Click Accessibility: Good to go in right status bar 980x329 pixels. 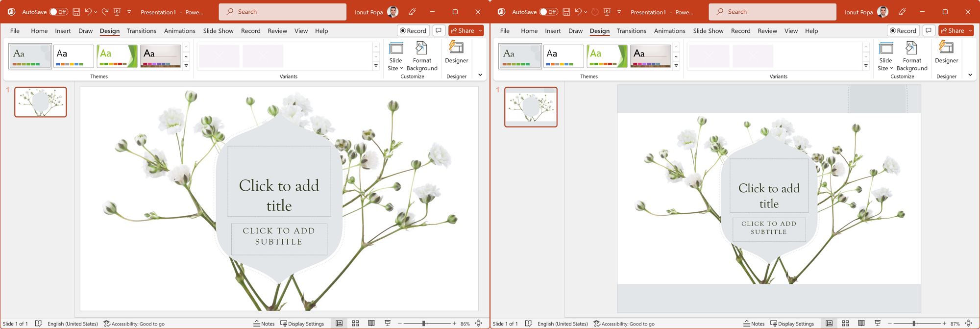pos(624,324)
